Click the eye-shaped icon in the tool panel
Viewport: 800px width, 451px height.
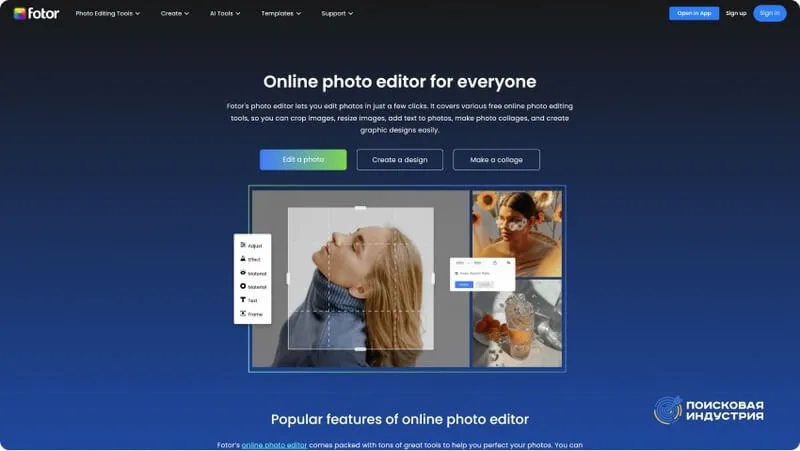243,273
